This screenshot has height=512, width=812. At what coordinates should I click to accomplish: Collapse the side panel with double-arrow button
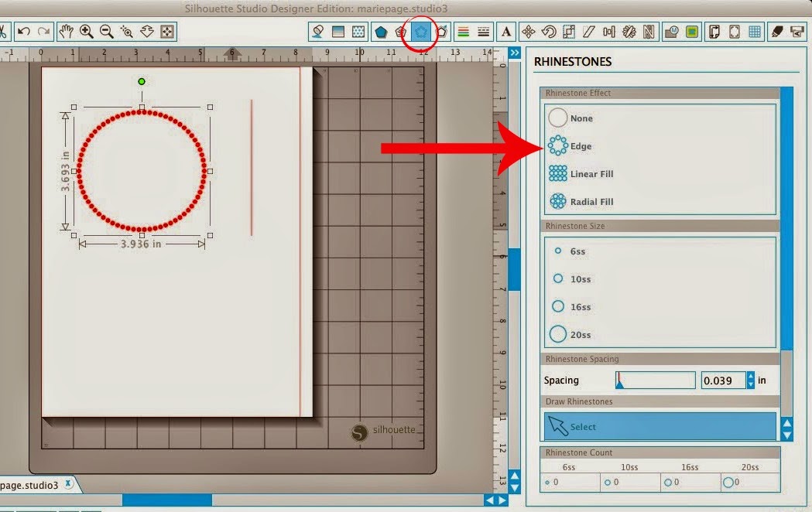click(514, 53)
